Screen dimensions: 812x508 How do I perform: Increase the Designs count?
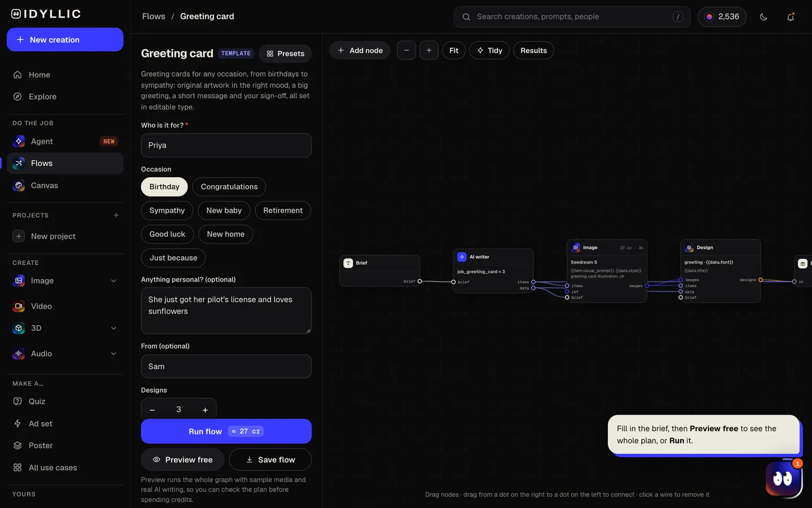coord(205,410)
